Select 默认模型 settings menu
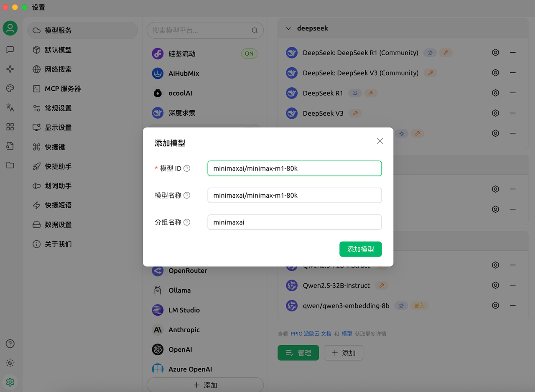 tap(82, 50)
